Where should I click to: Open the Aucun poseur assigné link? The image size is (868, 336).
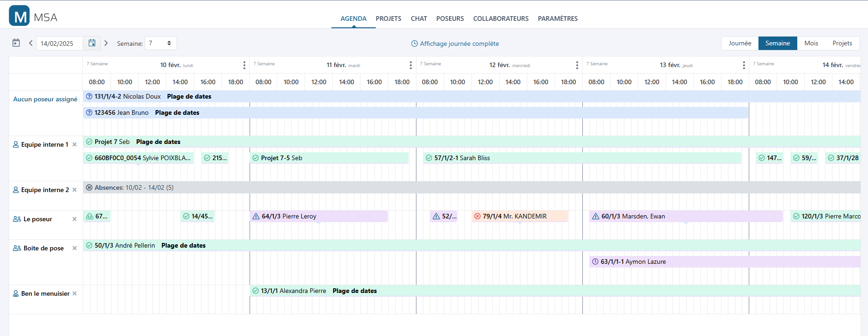point(45,99)
